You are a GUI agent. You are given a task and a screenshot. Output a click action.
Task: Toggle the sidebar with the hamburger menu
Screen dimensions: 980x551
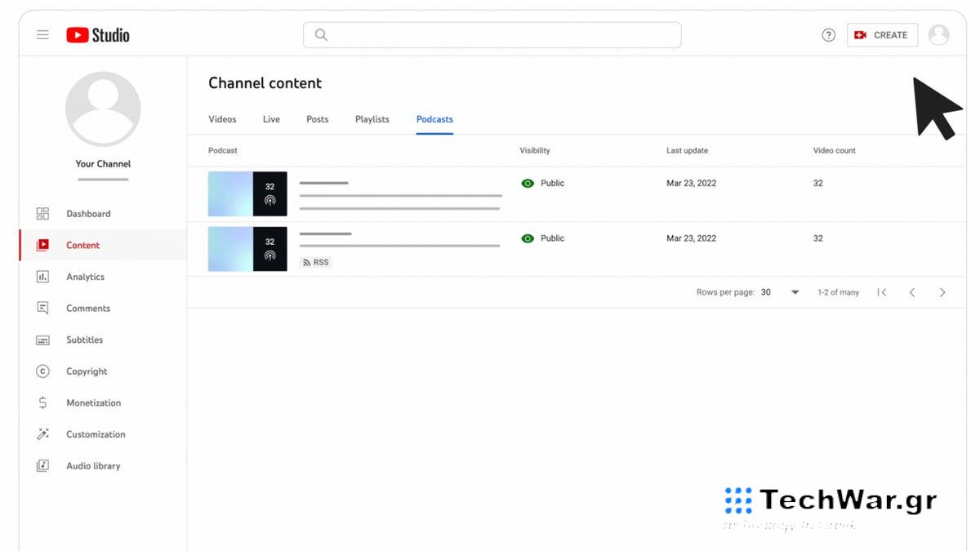[42, 34]
